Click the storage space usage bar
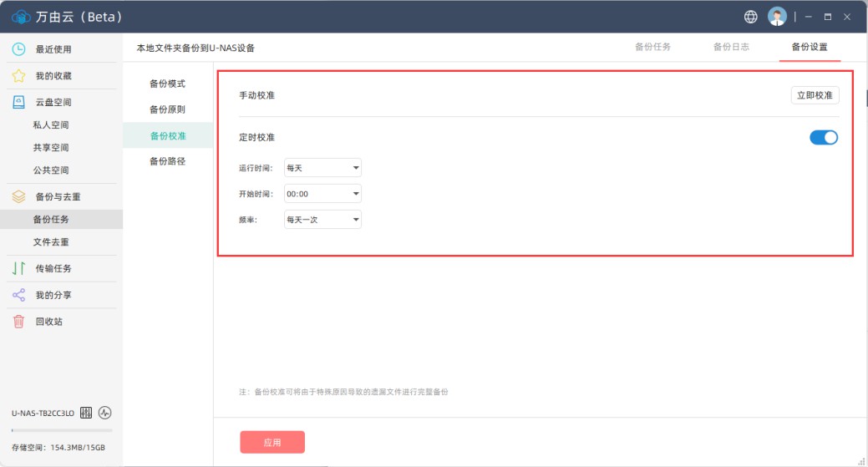Image resolution: width=868 pixels, height=467 pixels. (x=63, y=430)
